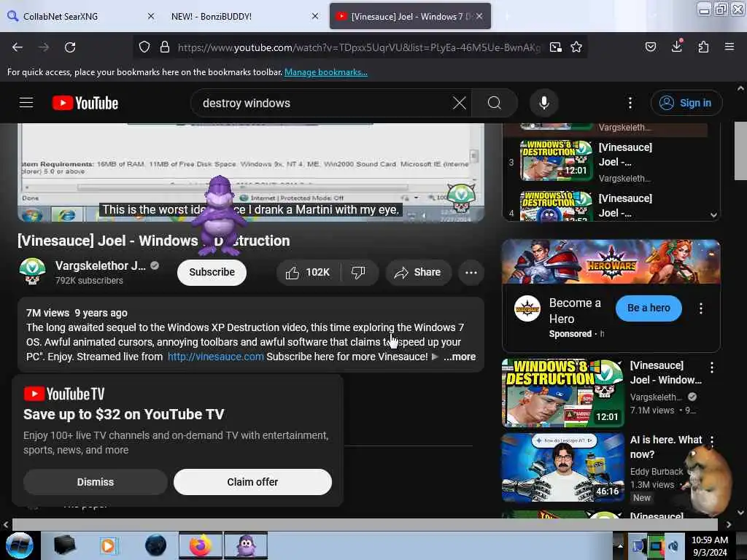Open Windows 8 Destruction 12:01 recommended thumbnail
The image size is (747, 560).
pos(562,393)
